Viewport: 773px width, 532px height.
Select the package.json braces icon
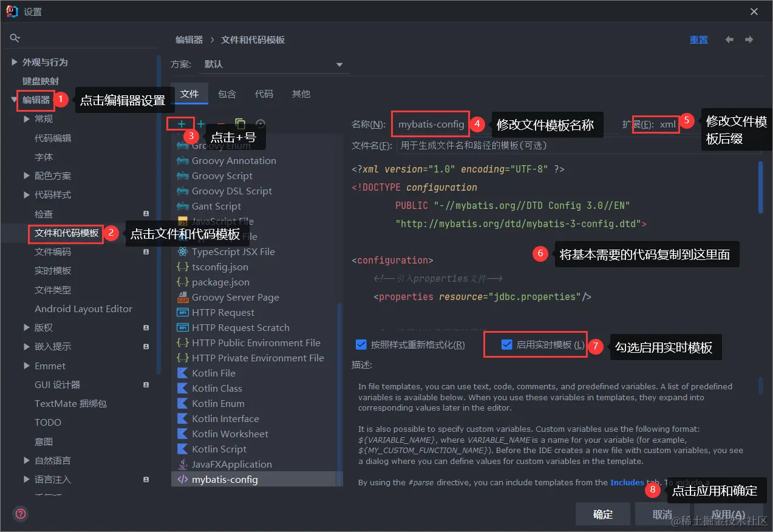[x=182, y=282]
